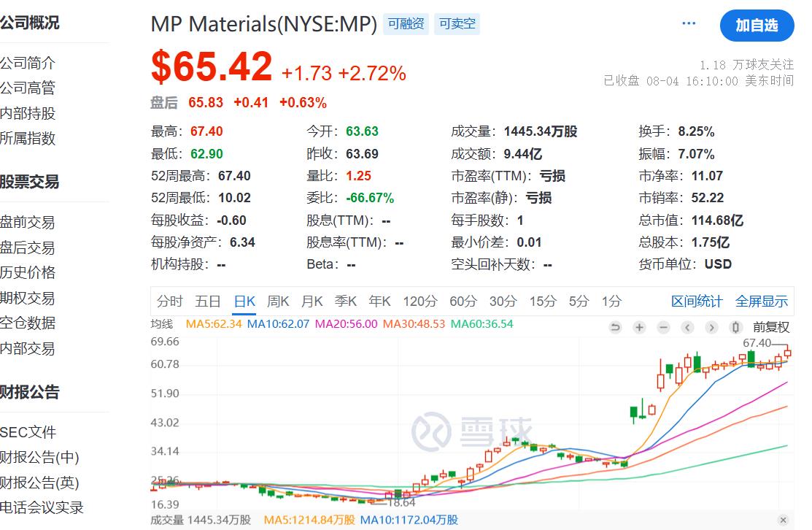Image resolution: width=812 pixels, height=530 pixels.
Task: Click the $65.42 current price
Action: pyautogui.click(x=212, y=66)
